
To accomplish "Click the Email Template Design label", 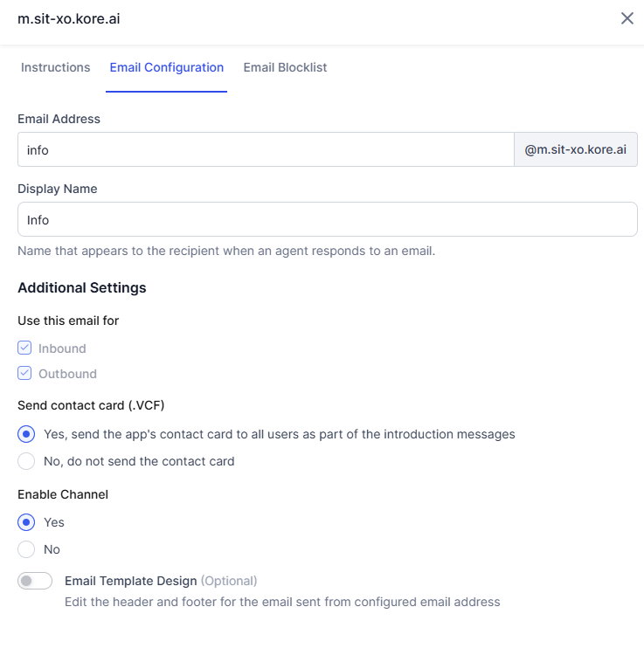I will coord(130,581).
